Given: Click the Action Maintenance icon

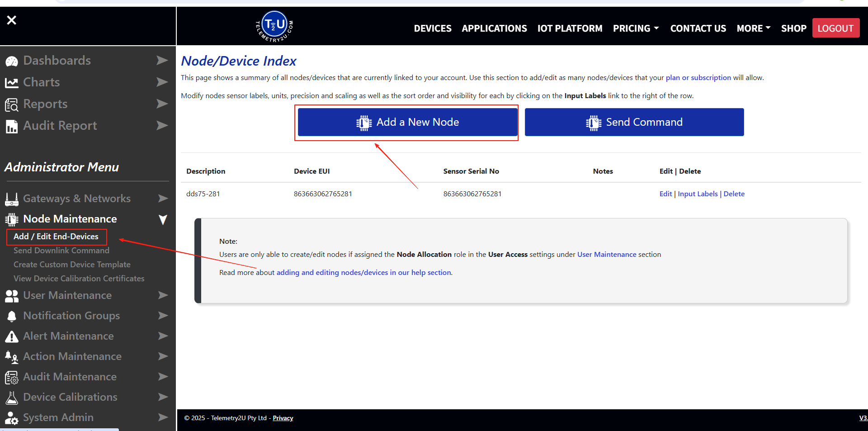Looking at the screenshot, I should coord(12,357).
